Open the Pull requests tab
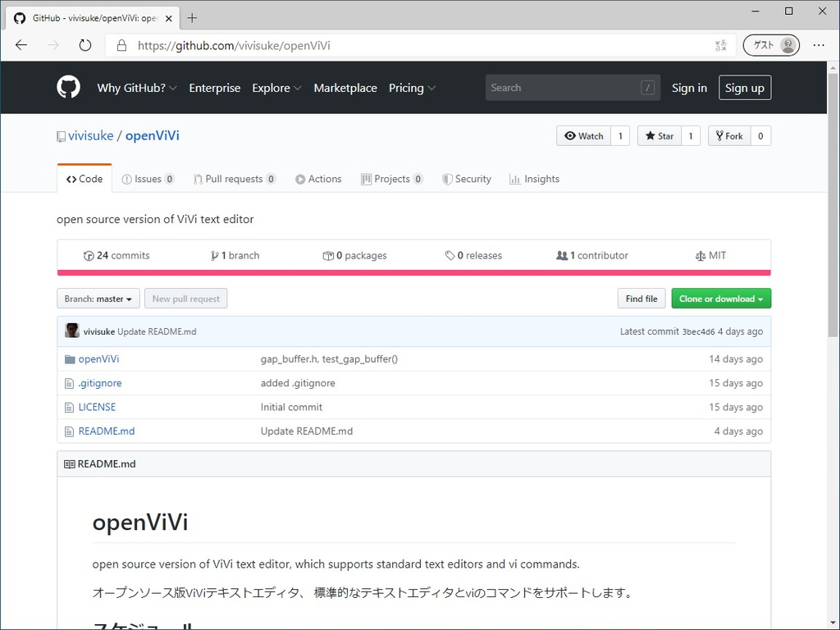 [x=234, y=179]
